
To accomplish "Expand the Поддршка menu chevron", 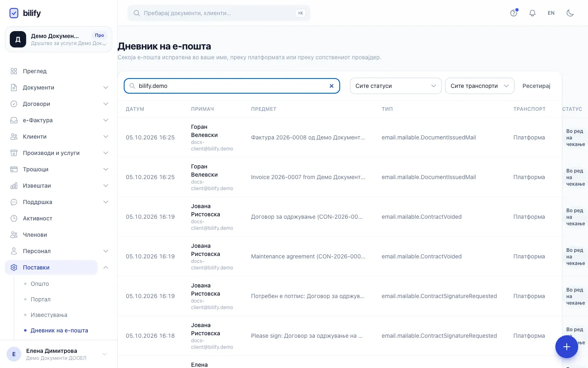I will (106, 202).
